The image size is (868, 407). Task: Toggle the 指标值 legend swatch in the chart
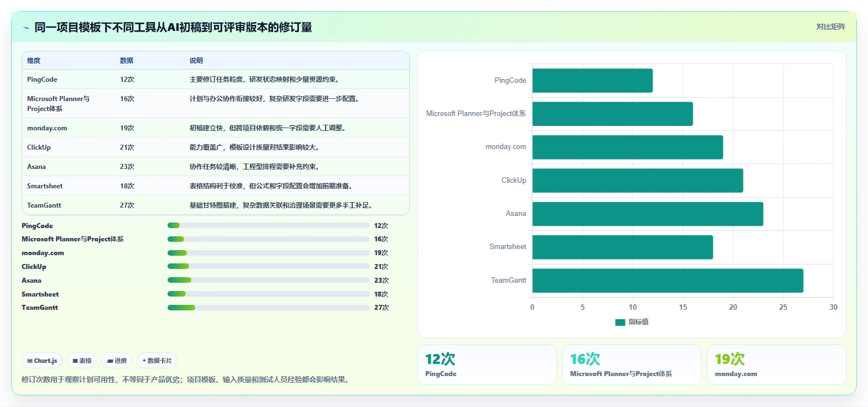point(620,322)
